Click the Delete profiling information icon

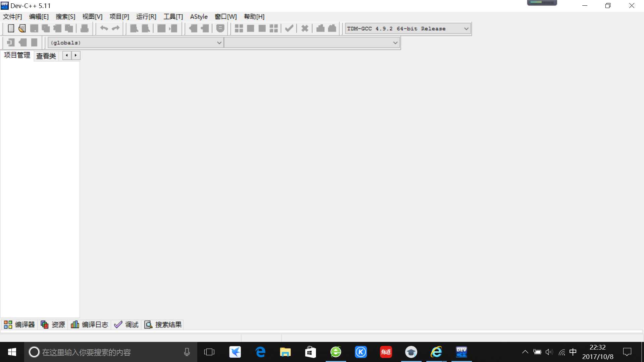(332, 28)
